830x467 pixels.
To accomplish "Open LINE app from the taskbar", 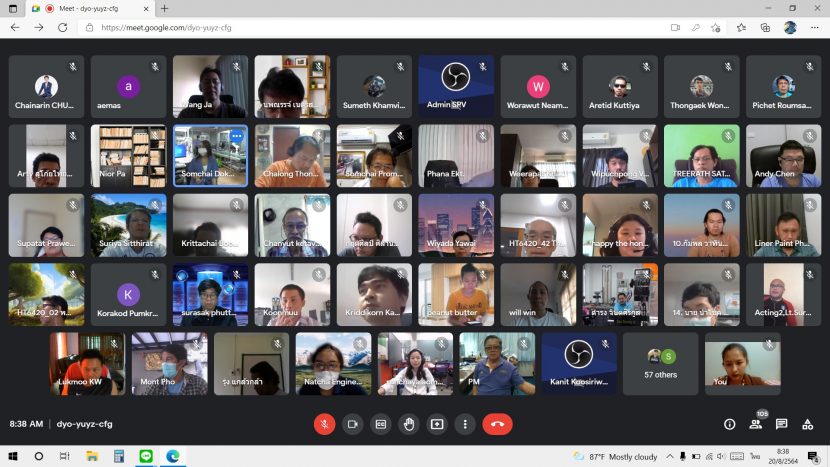I will pyautogui.click(x=145, y=456).
